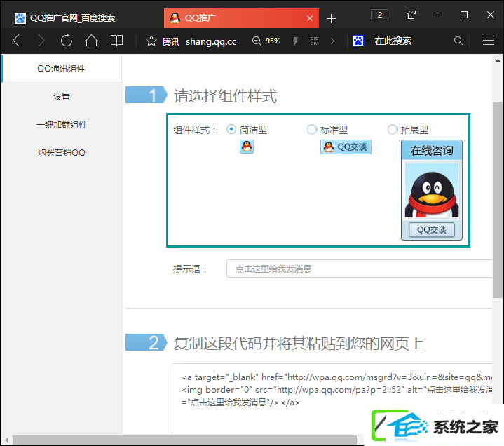Screen dimensions: 504x446
Task: Click the address bar URL shang.qq.com
Action: click(x=211, y=41)
